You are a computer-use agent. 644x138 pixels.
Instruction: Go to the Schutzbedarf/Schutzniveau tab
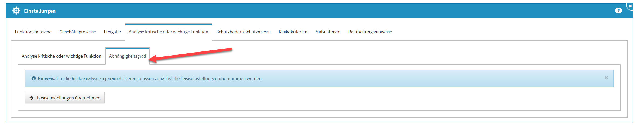(x=243, y=32)
